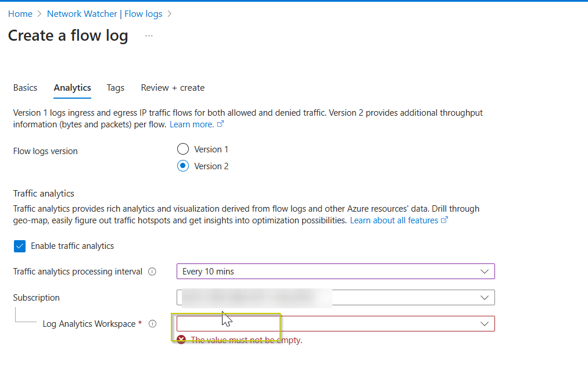Click the info icon beside Log Analytics Workspace
588x371 pixels.
click(x=152, y=324)
